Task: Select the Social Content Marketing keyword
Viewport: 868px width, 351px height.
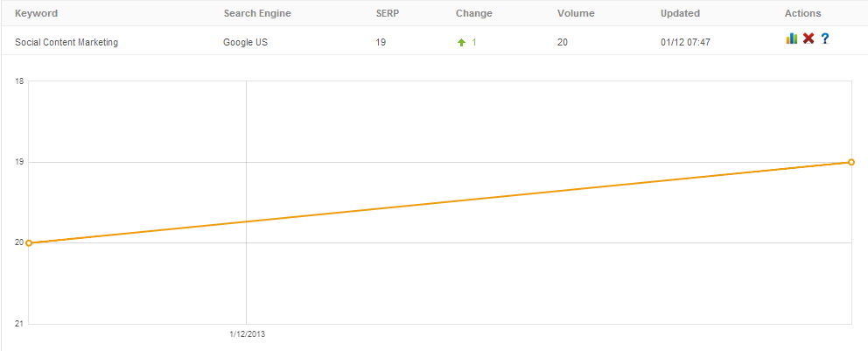Action: pyautogui.click(x=66, y=42)
